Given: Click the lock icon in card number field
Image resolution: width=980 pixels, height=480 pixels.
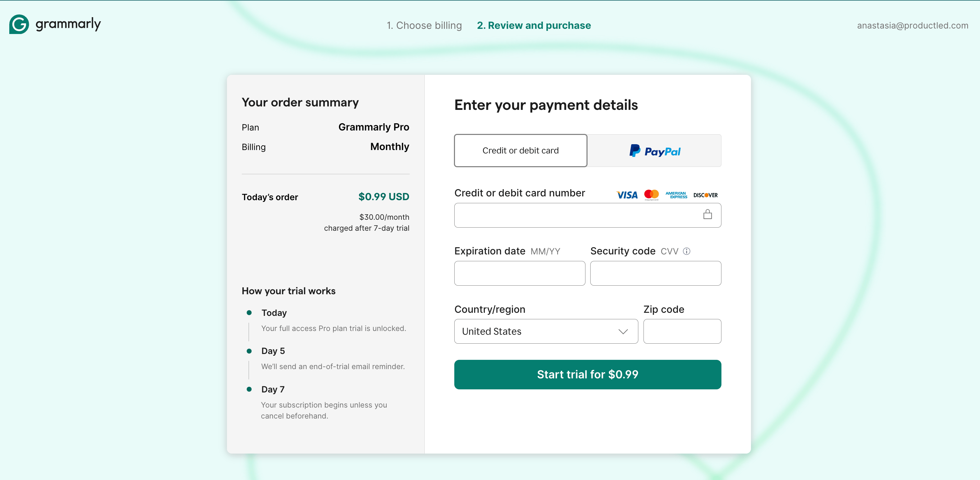Looking at the screenshot, I should pos(707,215).
